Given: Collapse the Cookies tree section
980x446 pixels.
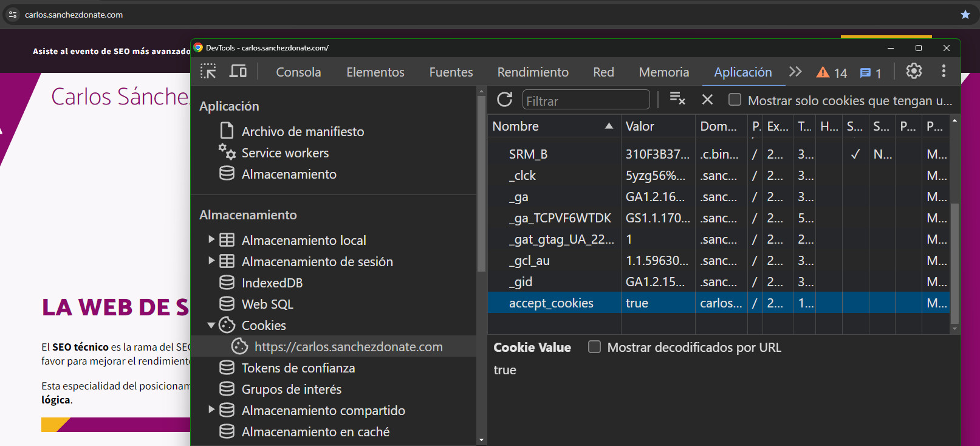Looking at the screenshot, I should (211, 326).
